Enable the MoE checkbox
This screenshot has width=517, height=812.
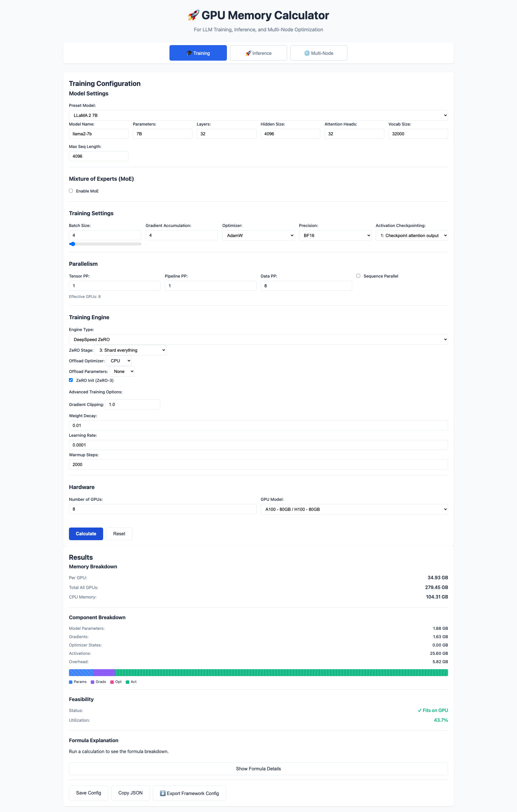click(71, 191)
